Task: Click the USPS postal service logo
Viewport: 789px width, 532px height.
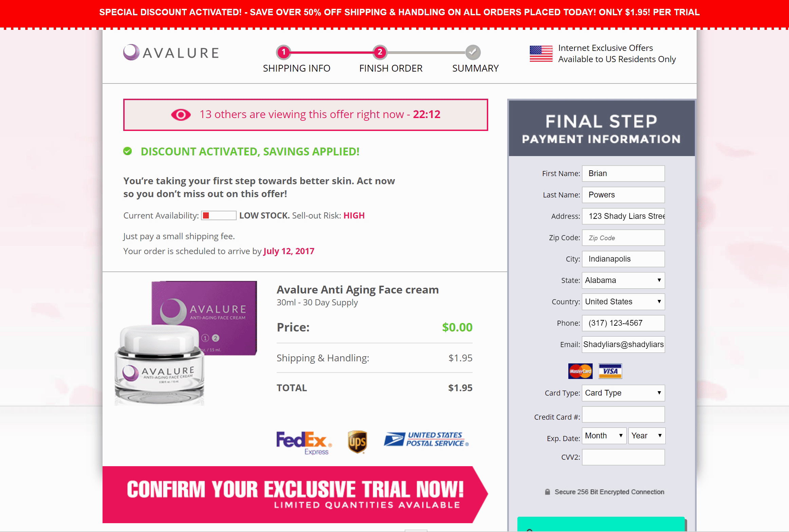Action: (426, 439)
